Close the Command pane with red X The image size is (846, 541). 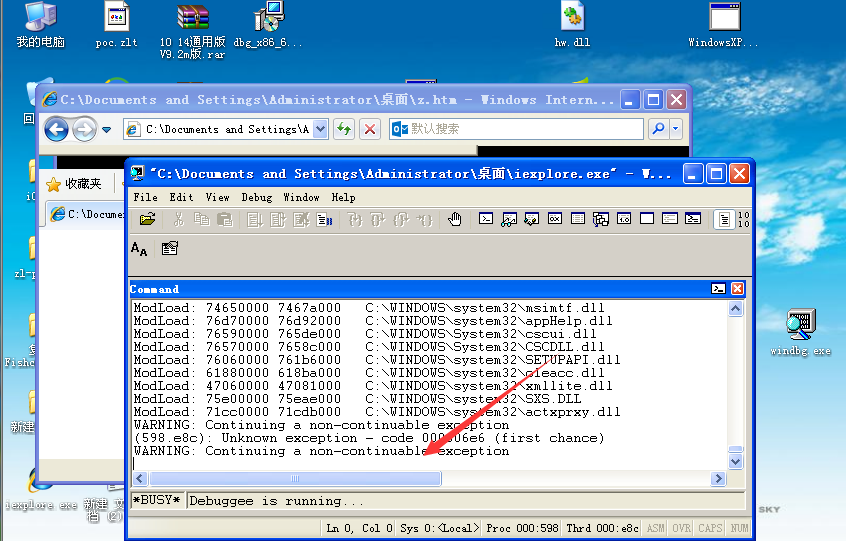click(x=737, y=289)
